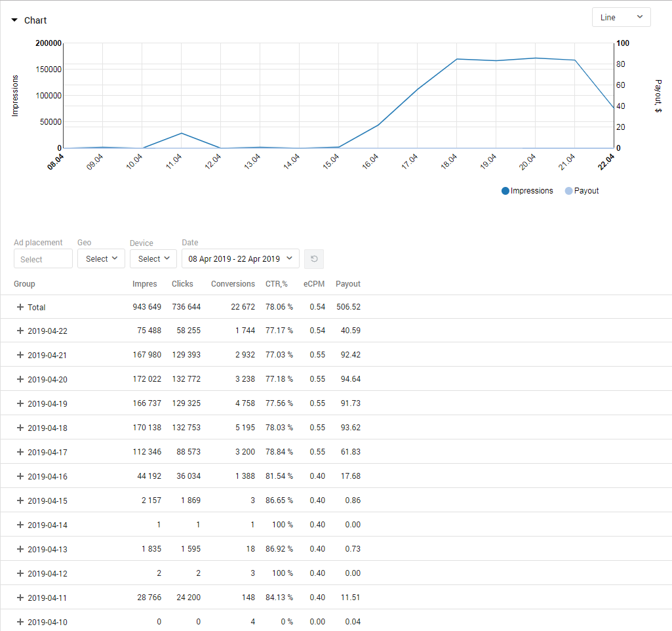Viewport: 672px width, 631px height.
Task: Collapse the Chart section triangle
Action: click(14, 20)
